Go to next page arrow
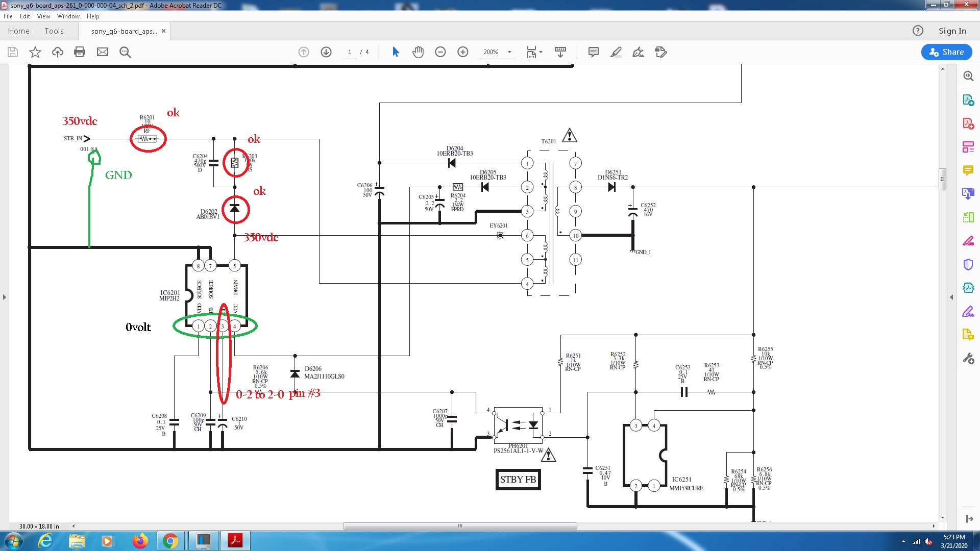This screenshot has height=551, width=980. (326, 52)
